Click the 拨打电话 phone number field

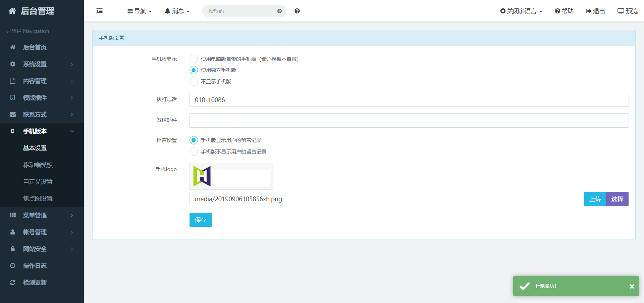coord(409,100)
